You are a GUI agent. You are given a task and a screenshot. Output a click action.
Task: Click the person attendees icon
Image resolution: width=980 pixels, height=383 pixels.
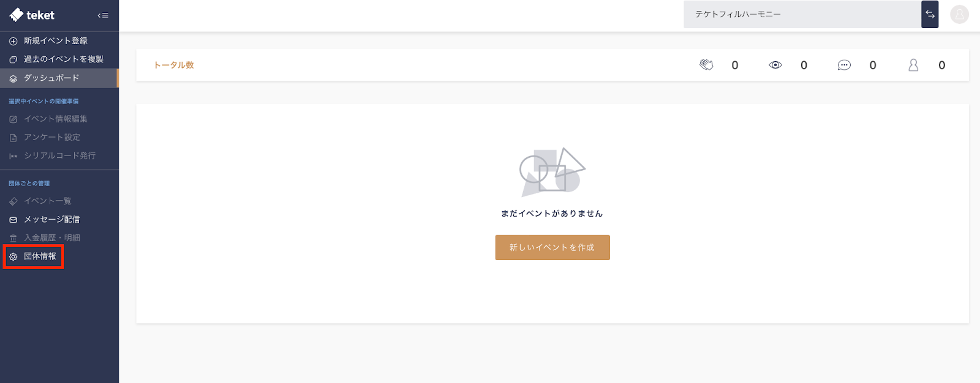(913, 65)
